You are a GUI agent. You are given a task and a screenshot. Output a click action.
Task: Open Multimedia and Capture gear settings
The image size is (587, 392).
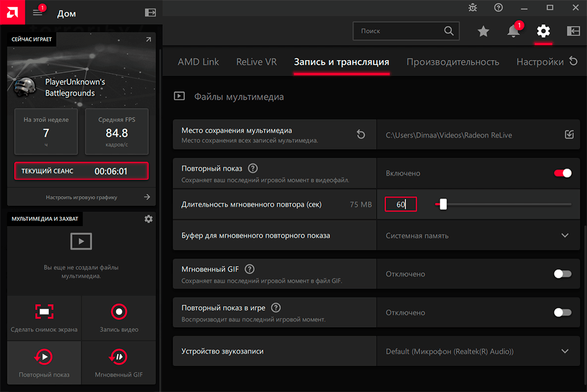(x=148, y=219)
